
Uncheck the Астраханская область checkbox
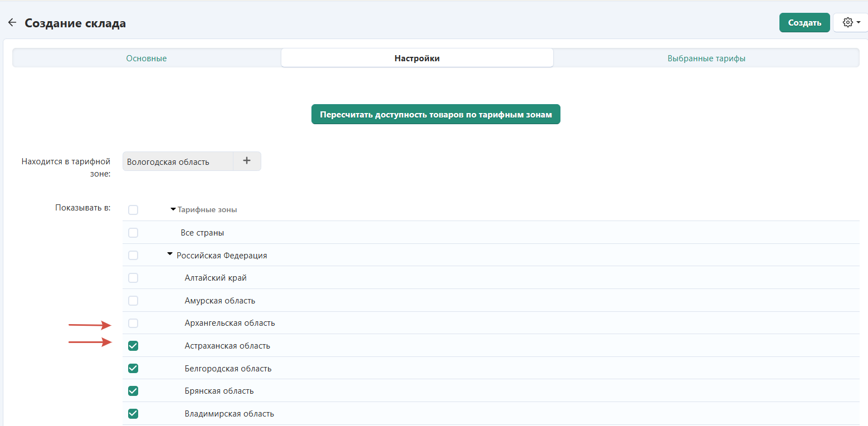(x=133, y=346)
